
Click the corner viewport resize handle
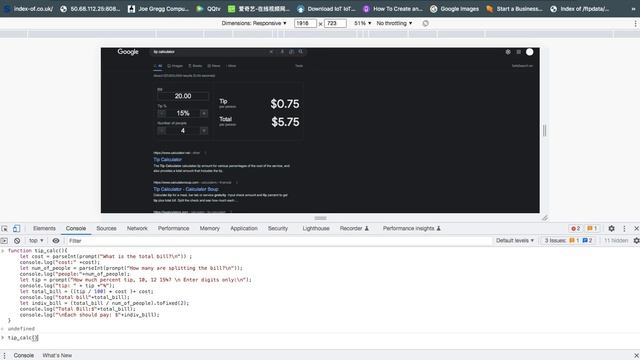coord(544,218)
